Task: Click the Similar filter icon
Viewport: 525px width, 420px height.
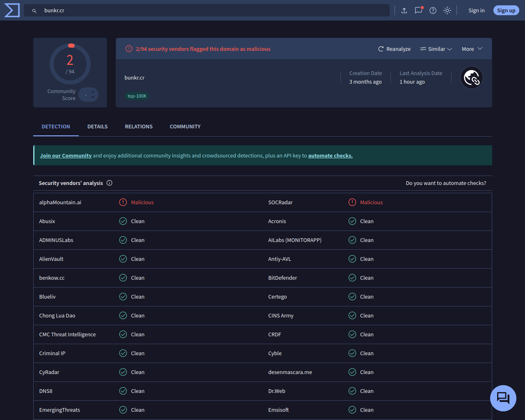Action: [x=423, y=49]
